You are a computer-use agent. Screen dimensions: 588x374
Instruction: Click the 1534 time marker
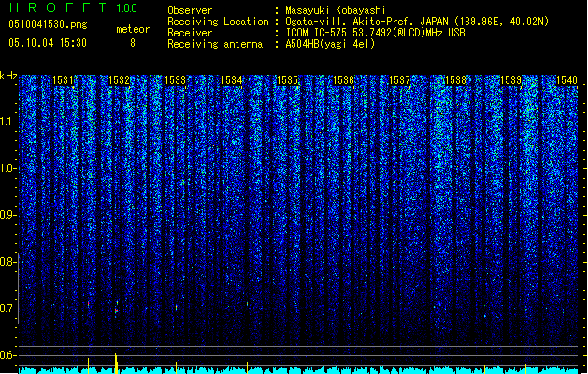click(x=232, y=80)
